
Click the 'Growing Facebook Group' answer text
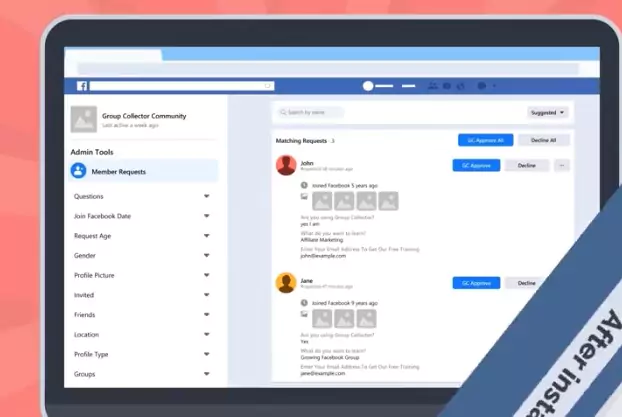coord(330,357)
